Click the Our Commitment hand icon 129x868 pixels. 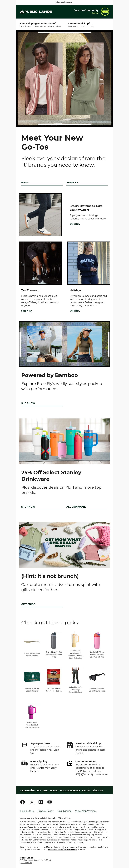pos(69,763)
